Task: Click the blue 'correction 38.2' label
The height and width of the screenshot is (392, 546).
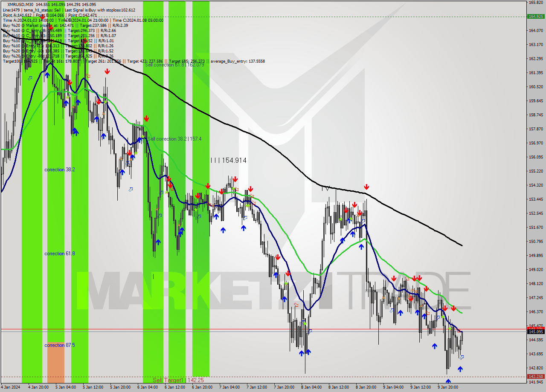Action: click(x=60, y=170)
